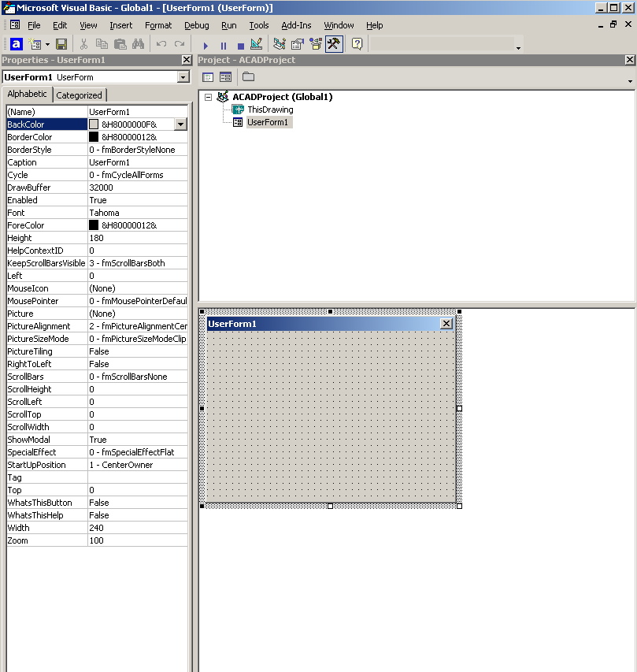Select the Zoom property row
The image size is (637, 672).
tap(97, 540)
